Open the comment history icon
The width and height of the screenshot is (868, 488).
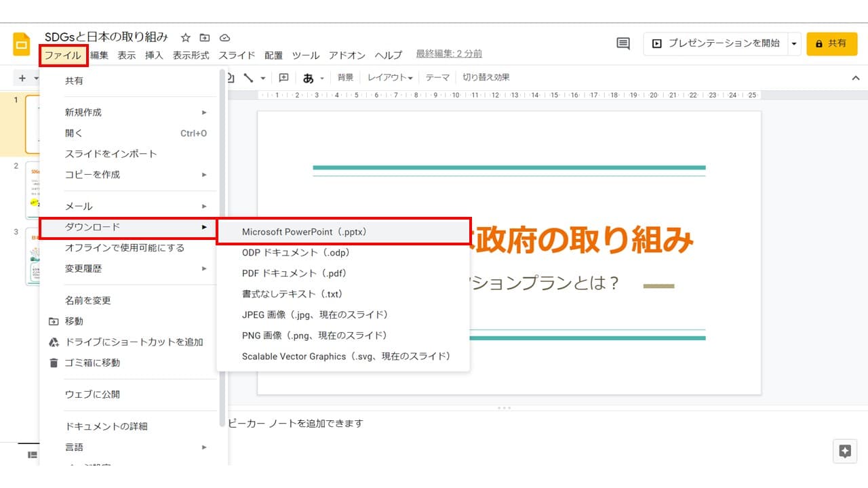pyautogui.click(x=623, y=43)
